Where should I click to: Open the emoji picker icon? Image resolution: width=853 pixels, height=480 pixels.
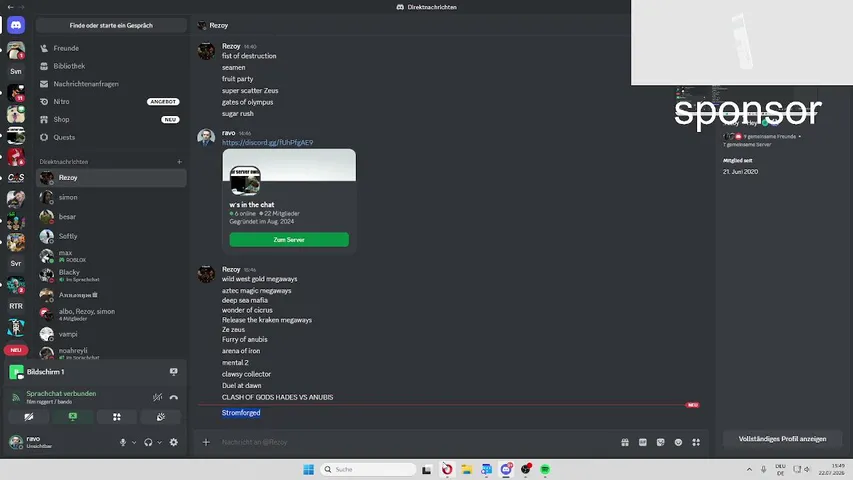[678, 442]
